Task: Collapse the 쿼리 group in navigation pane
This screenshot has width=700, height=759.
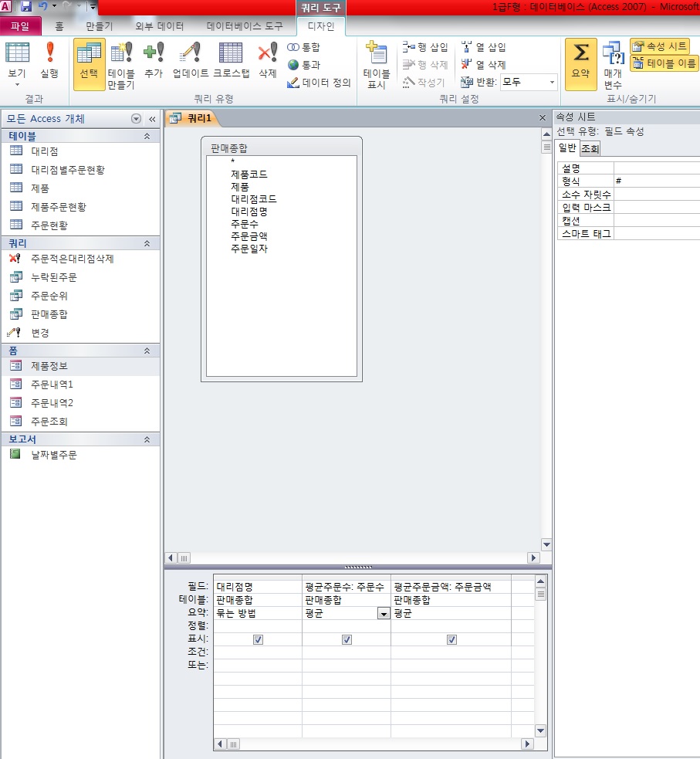Action: tap(147, 243)
